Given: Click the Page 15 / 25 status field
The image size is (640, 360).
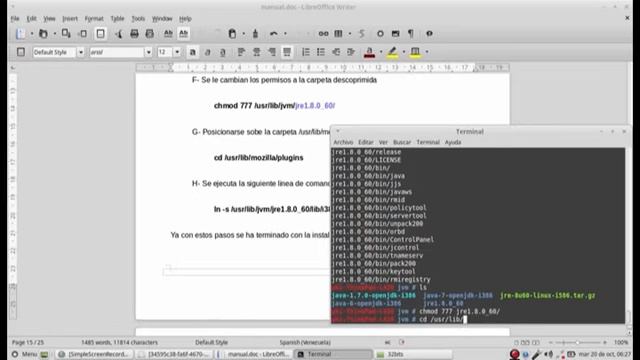Looking at the screenshot, I should 28,342.
